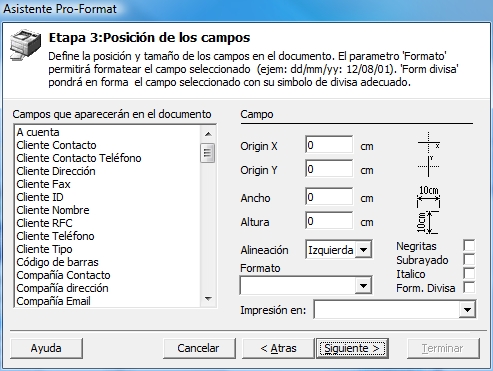This screenshot has width=493, height=371.
Task: Click the field list scroll down arrow
Action: click(x=208, y=299)
